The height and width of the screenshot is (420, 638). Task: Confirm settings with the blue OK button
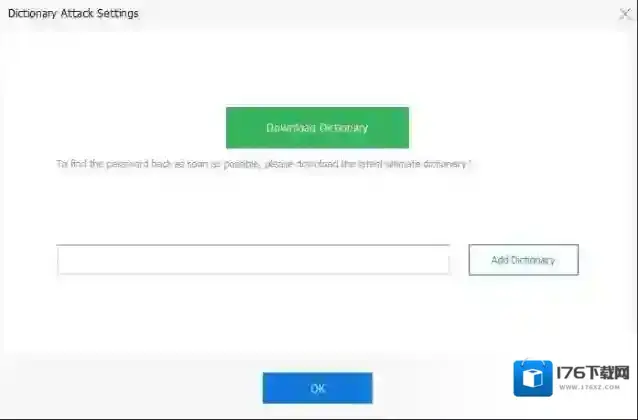click(317, 388)
